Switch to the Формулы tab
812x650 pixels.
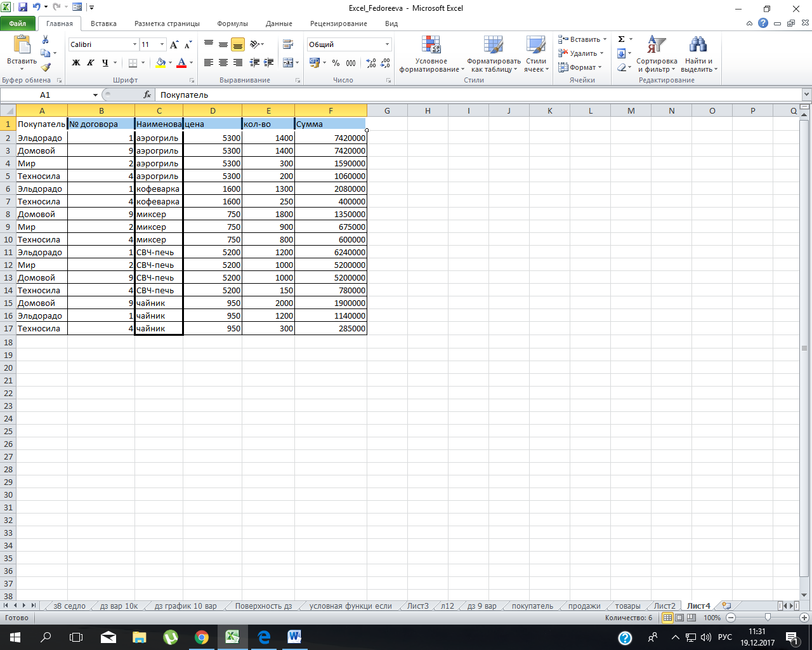pos(232,23)
